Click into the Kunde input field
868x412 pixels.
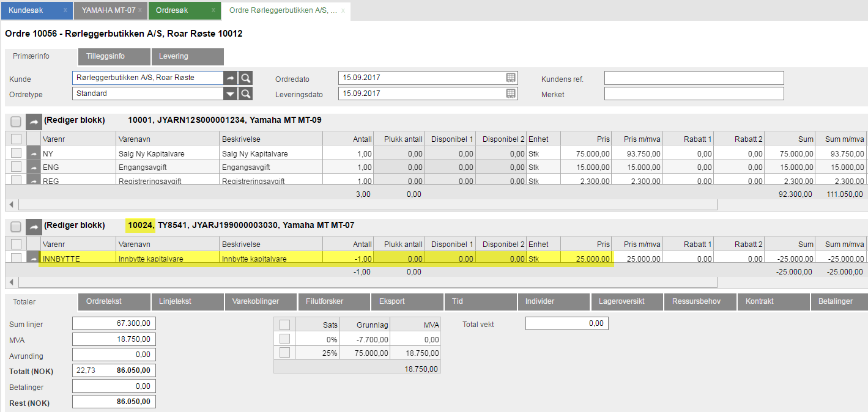[x=147, y=78]
